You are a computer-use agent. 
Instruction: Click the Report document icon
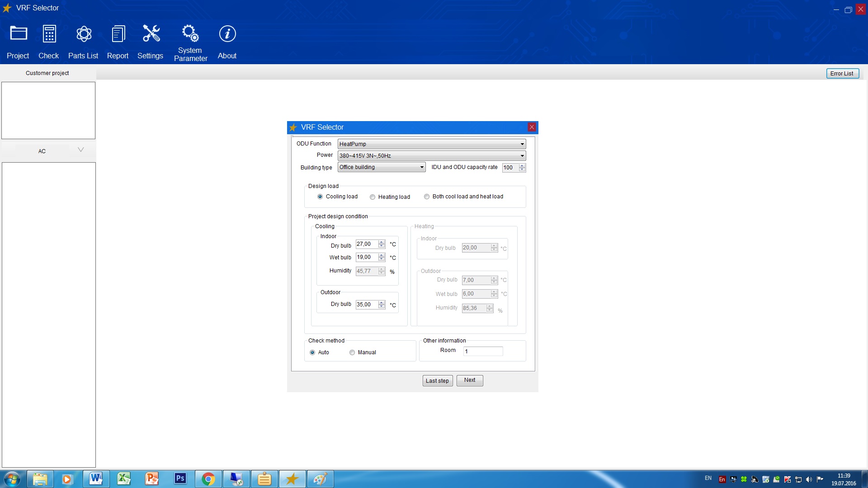[x=118, y=34]
